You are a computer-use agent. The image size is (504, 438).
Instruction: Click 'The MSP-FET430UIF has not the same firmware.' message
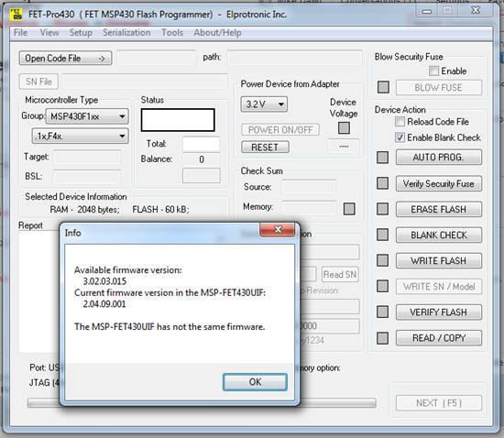point(170,327)
